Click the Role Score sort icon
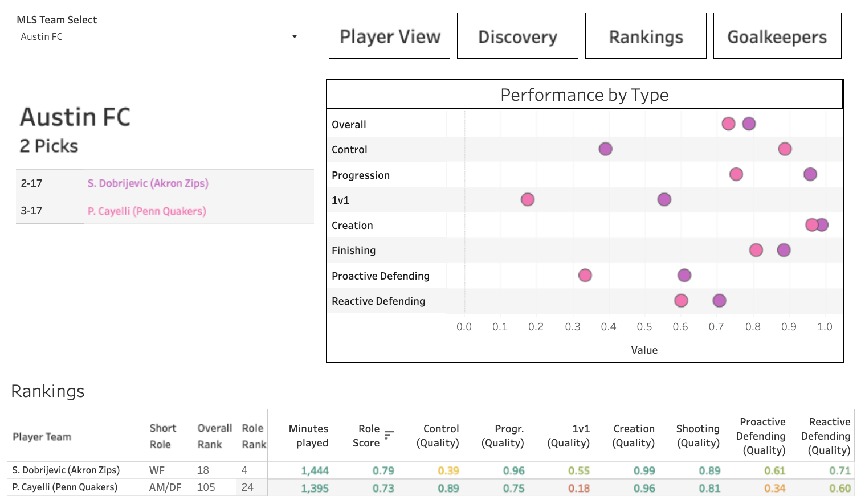Image resolution: width=865 pixels, height=504 pixels. pyautogui.click(x=389, y=435)
